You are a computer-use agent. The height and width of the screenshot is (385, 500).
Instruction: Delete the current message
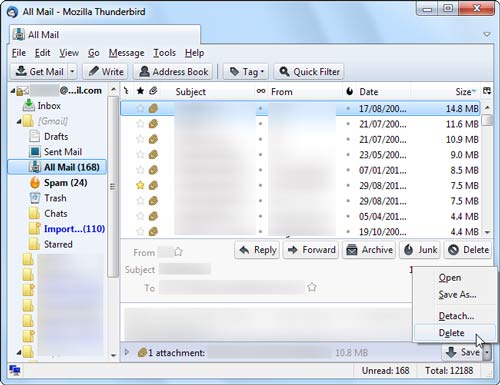click(468, 250)
